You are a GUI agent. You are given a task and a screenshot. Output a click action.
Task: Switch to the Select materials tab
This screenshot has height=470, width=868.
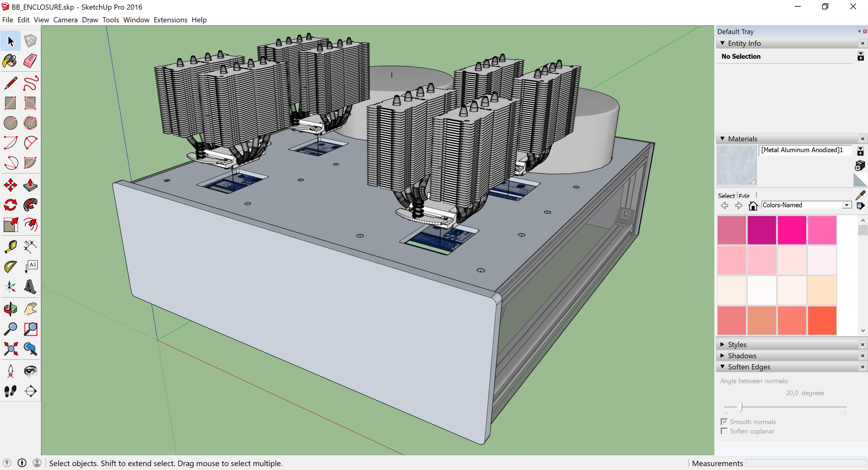coord(726,196)
